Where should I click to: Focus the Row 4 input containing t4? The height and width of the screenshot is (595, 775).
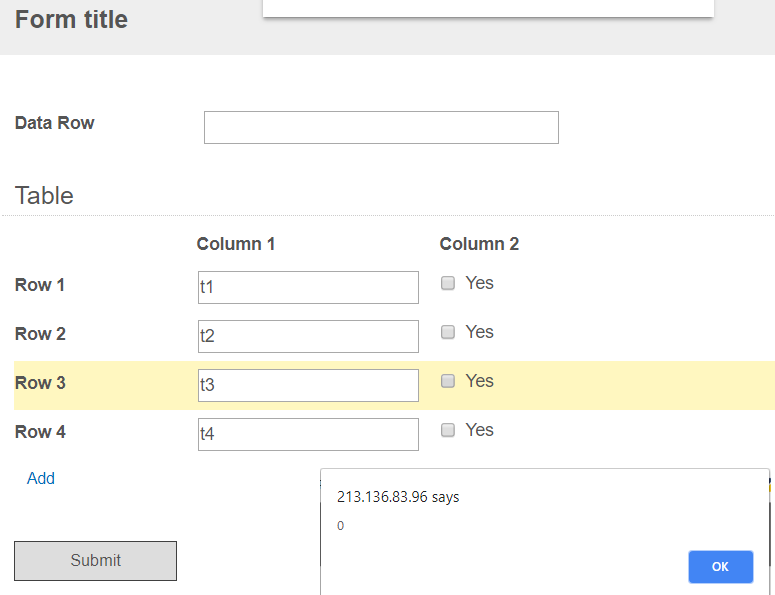tap(308, 434)
